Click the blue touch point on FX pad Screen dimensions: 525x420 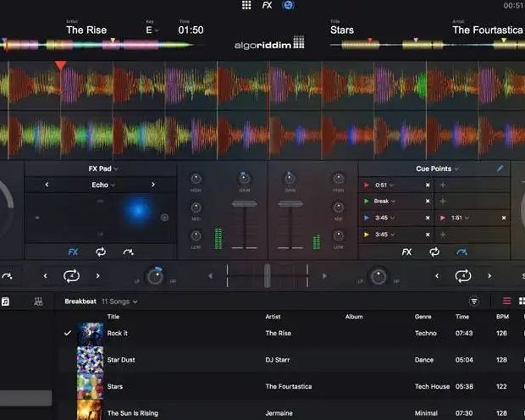click(138, 210)
